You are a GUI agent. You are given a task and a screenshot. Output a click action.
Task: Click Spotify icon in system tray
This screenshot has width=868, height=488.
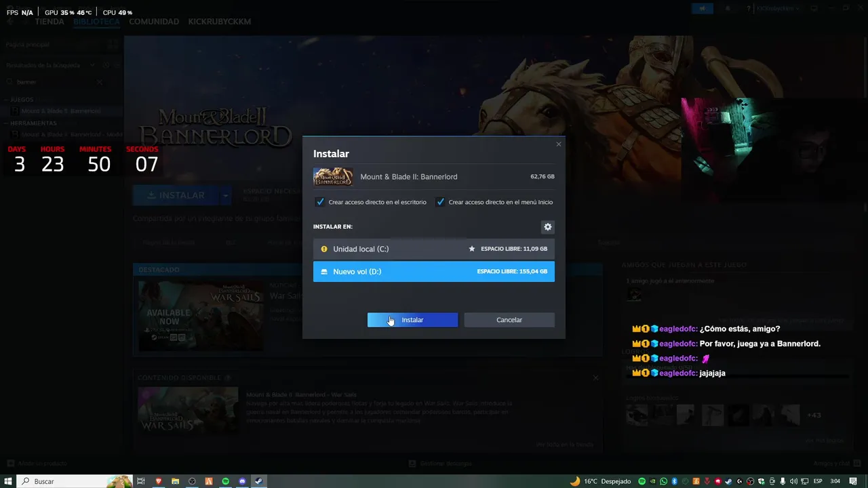[x=642, y=481]
